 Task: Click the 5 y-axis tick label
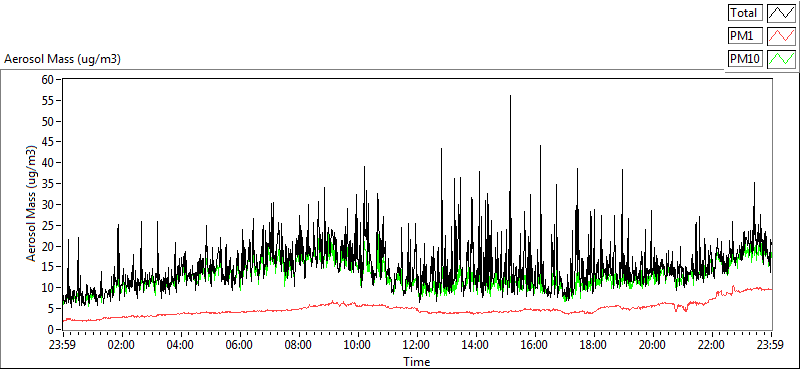(x=51, y=308)
